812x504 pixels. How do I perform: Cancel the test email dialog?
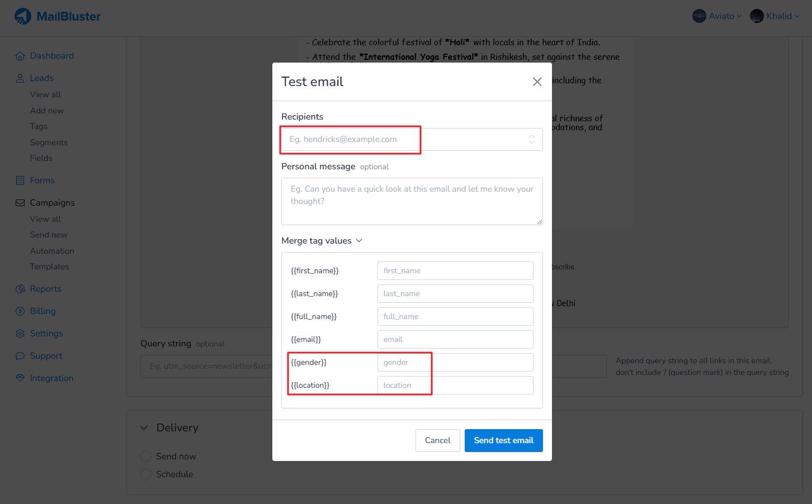438,440
